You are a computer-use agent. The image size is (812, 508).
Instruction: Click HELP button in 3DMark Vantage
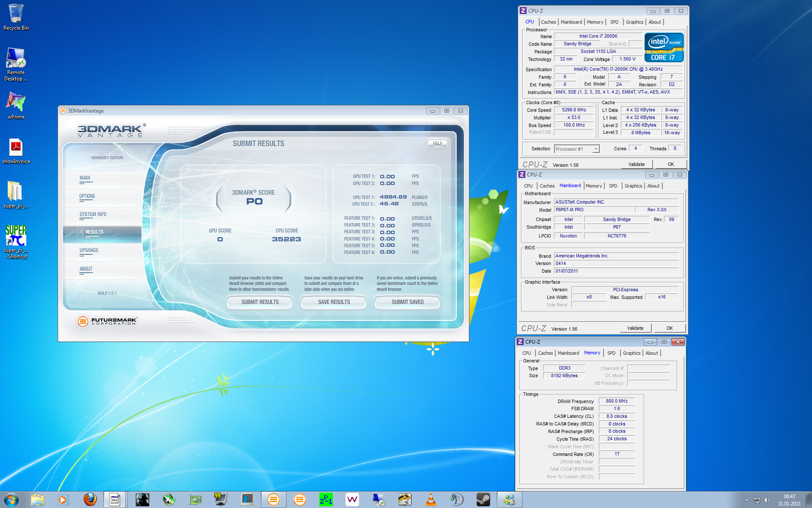click(x=438, y=144)
